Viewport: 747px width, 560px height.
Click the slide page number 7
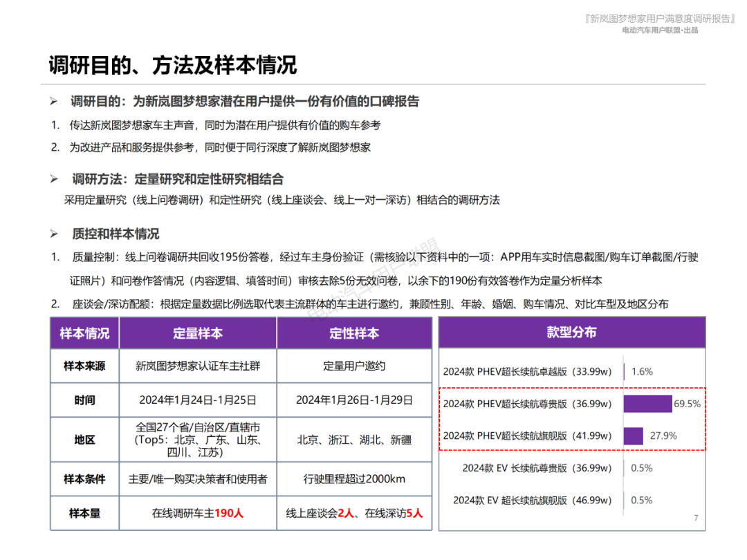695,518
